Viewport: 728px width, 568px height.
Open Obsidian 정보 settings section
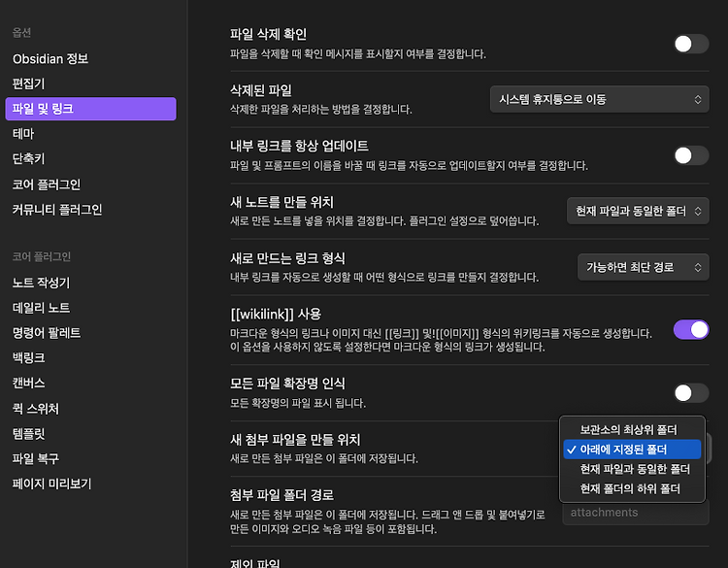coord(50,59)
